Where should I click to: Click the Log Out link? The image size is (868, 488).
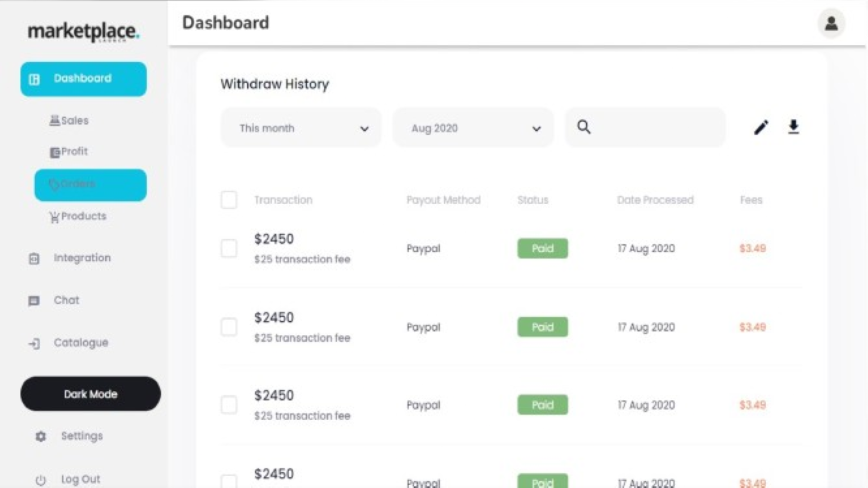tap(80, 479)
